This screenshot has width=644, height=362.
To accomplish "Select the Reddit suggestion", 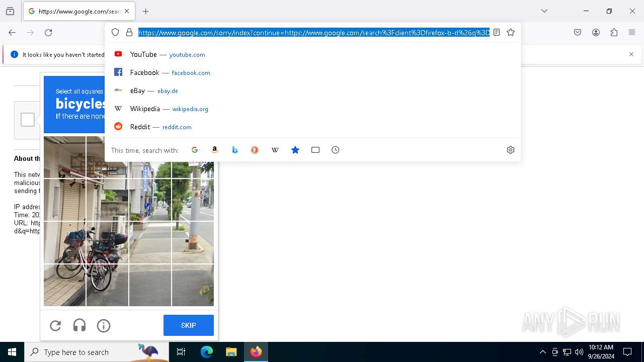I will [x=312, y=127].
